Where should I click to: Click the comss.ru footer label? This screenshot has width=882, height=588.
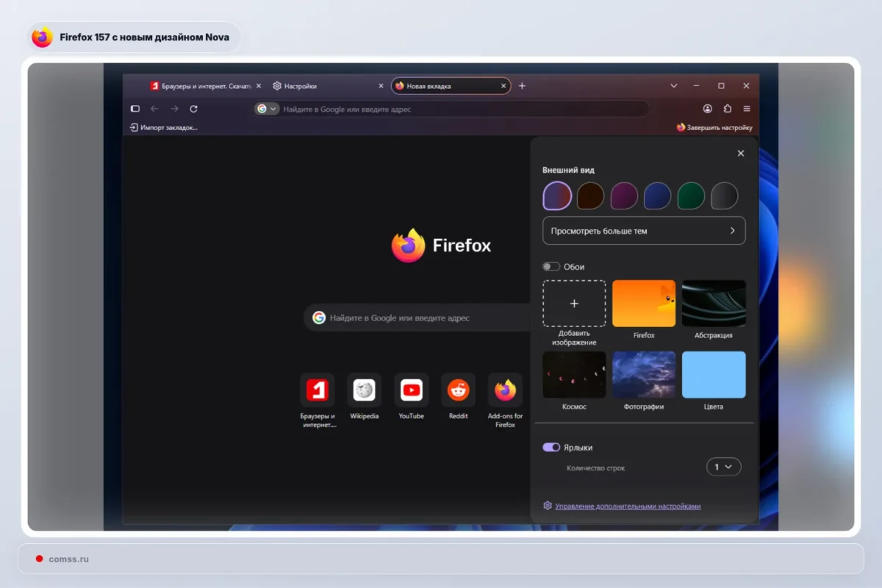coord(69,559)
